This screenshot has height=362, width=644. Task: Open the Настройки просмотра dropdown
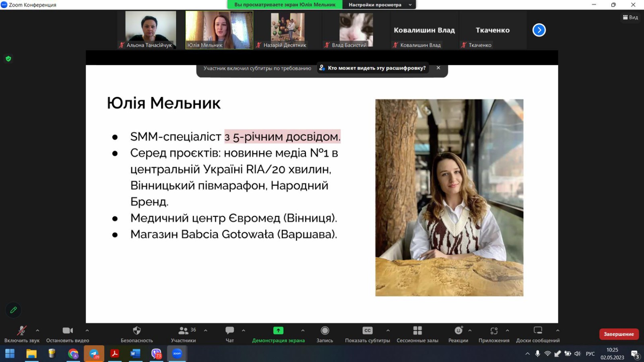(379, 5)
